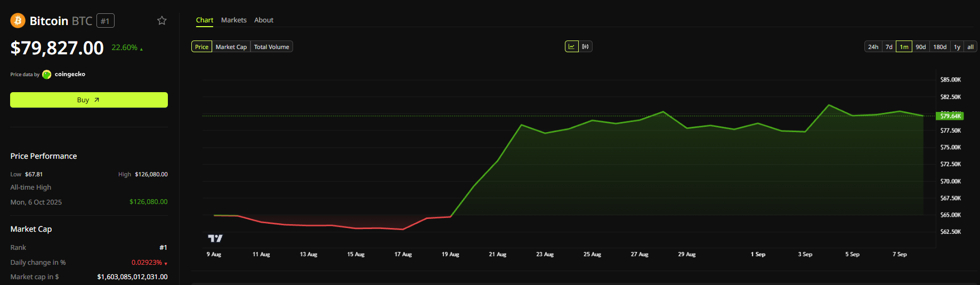Click the 0.02923% daily change value
Screen dimensions: 980x285
(147, 263)
